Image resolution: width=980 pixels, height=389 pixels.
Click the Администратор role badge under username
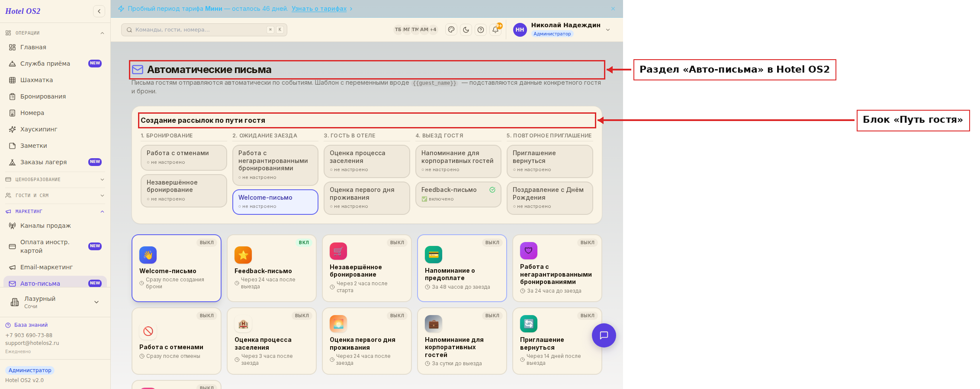tap(552, 34)
